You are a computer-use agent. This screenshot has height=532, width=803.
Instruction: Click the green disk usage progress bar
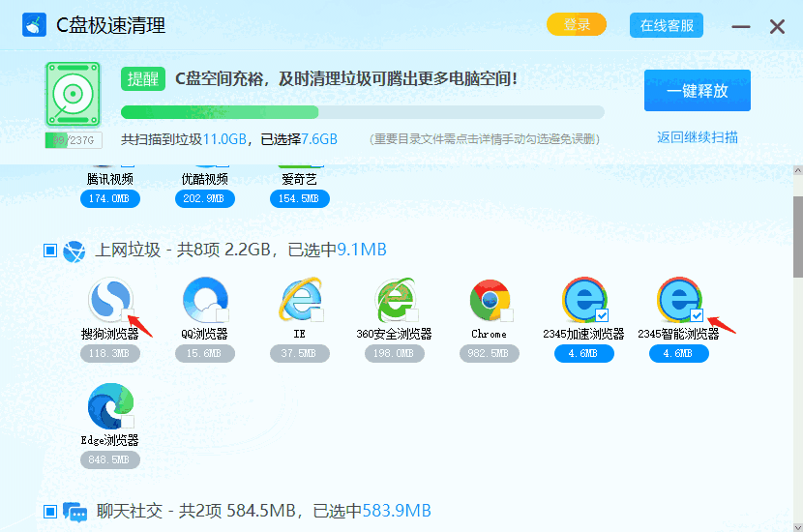(363, 112)
